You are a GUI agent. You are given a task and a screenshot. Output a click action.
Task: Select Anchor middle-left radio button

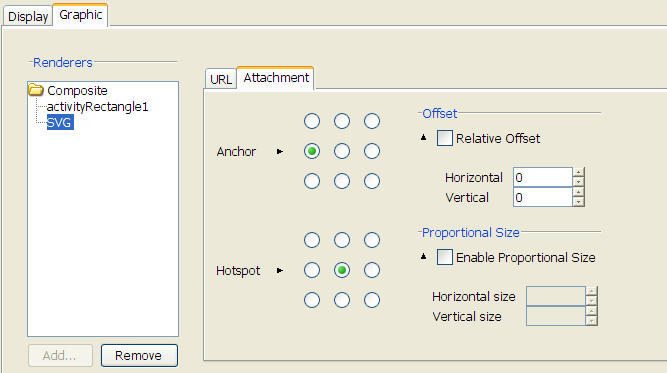coord(312,151)
